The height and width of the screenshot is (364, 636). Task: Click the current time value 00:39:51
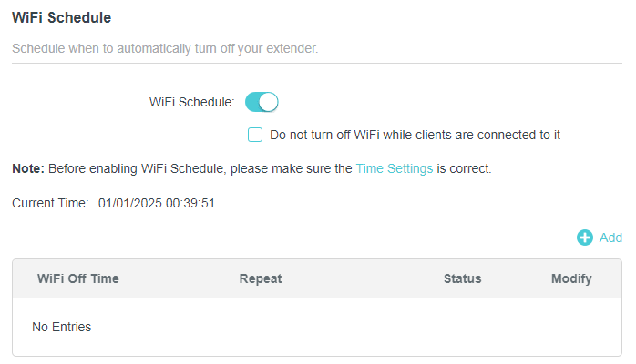tap(189, 203)
